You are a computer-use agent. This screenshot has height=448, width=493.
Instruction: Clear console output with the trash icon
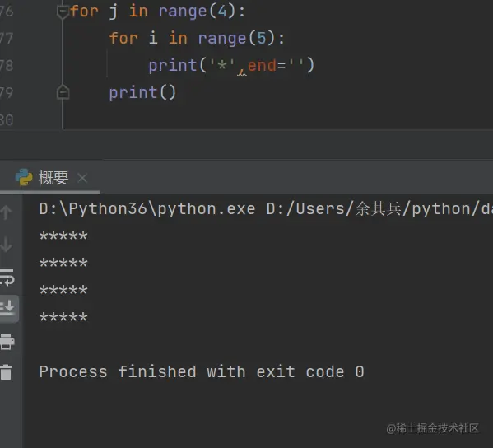(6, 372)
